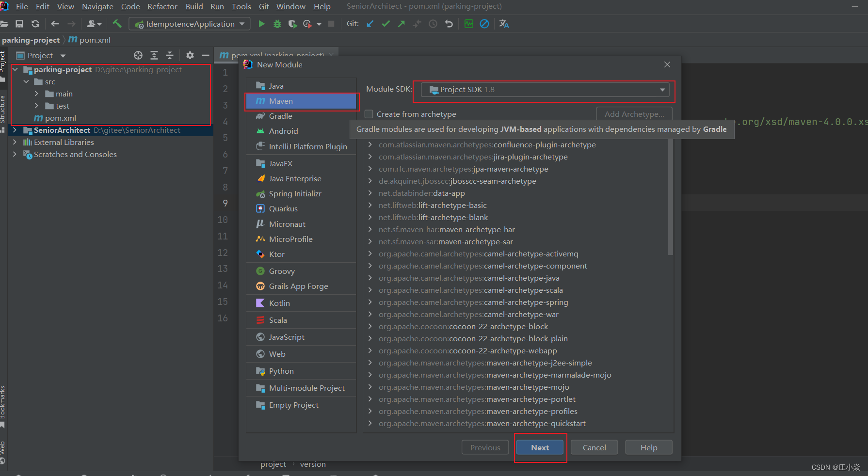This screenshot has height=476, width=868.
Task: Open the Module SDK dropdown
Action: point(545,90)
